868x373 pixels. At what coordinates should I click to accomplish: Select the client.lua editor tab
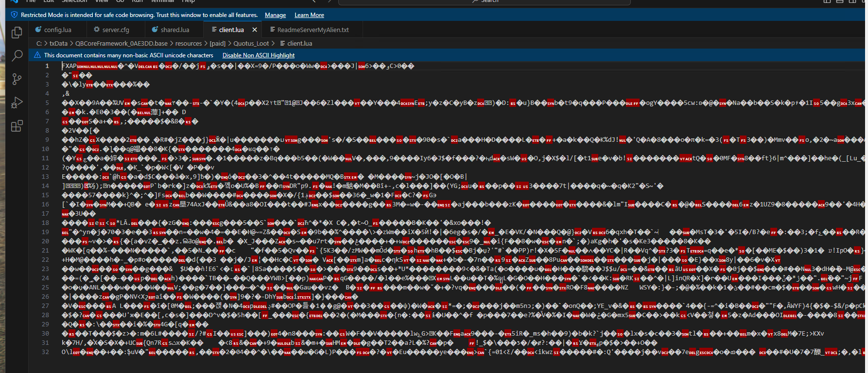[x=231, y=30]
